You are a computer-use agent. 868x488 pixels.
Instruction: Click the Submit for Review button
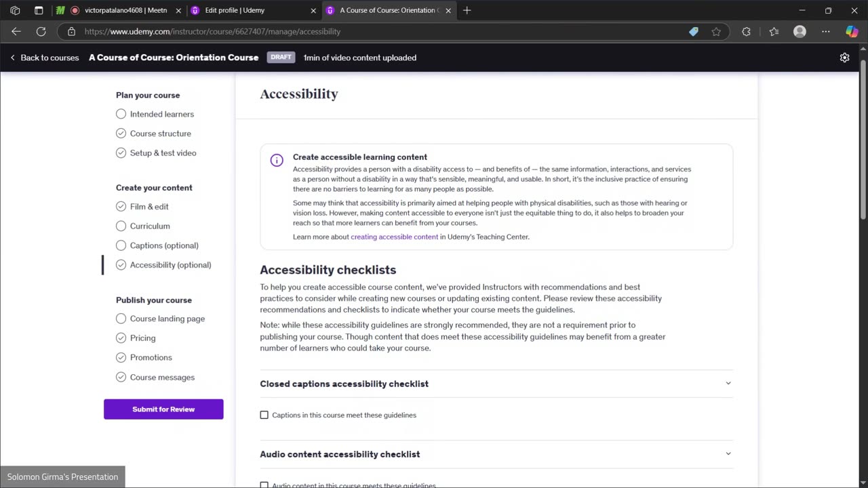163,409
